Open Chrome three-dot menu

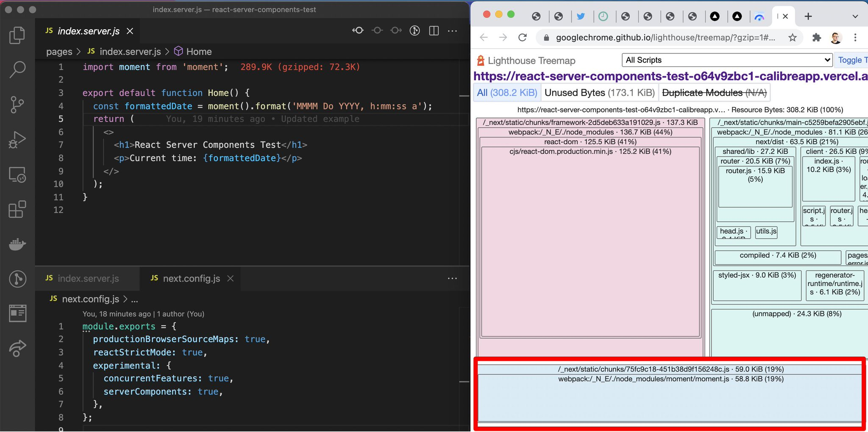tap(855, 38)
